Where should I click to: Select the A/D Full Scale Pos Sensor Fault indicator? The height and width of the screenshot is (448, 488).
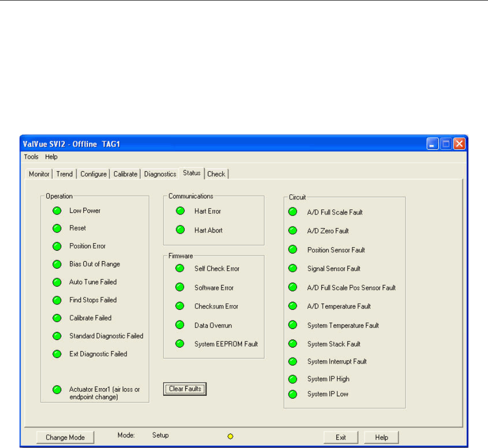pyautogui.click(x=293, y=287)
